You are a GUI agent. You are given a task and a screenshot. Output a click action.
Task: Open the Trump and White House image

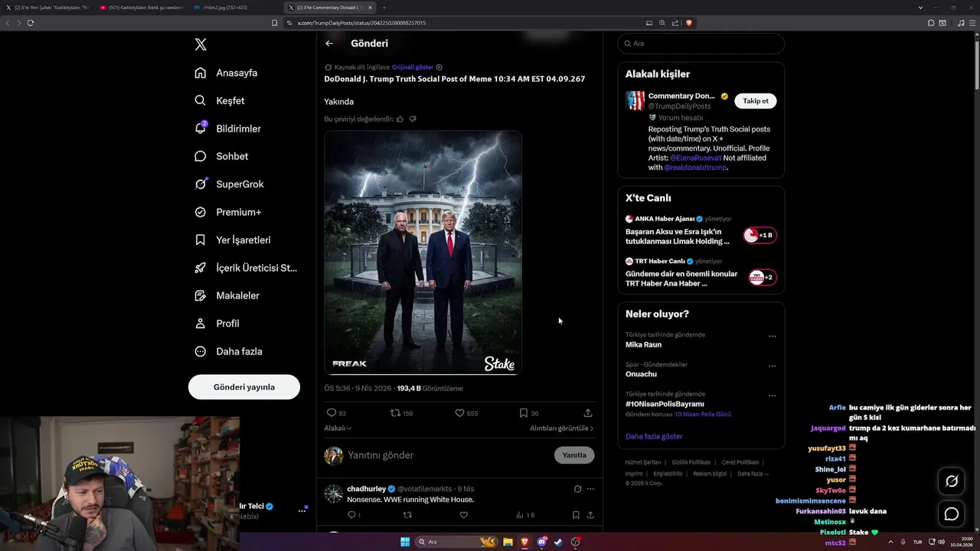[x=423, y=253]
